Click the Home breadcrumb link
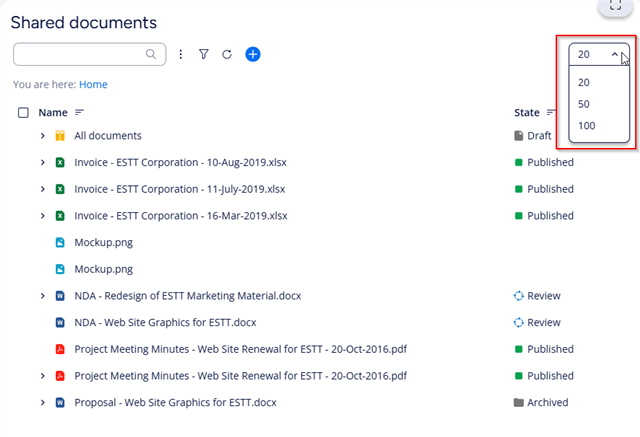Viewport: 640px width, 437px height. click(x=93, y=84)
